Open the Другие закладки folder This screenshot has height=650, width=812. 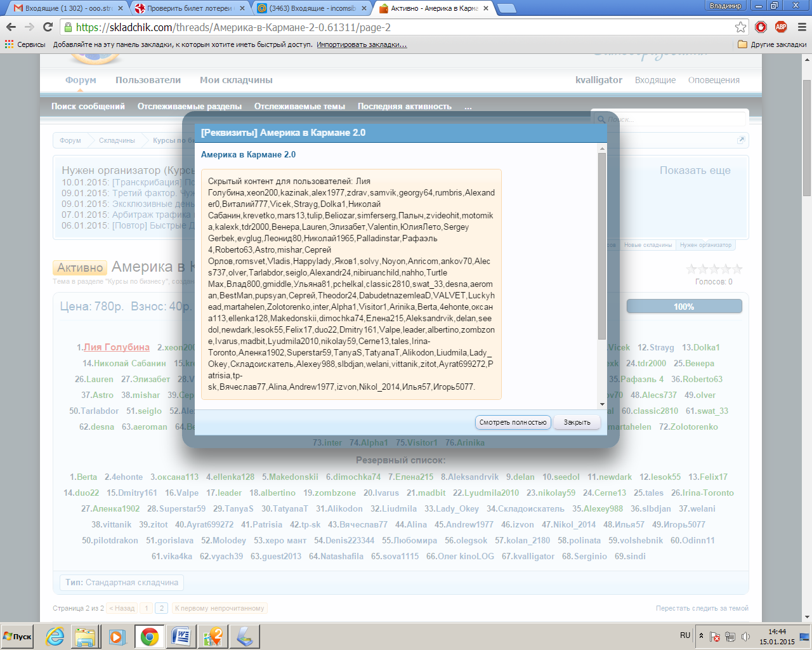[772, 44]
